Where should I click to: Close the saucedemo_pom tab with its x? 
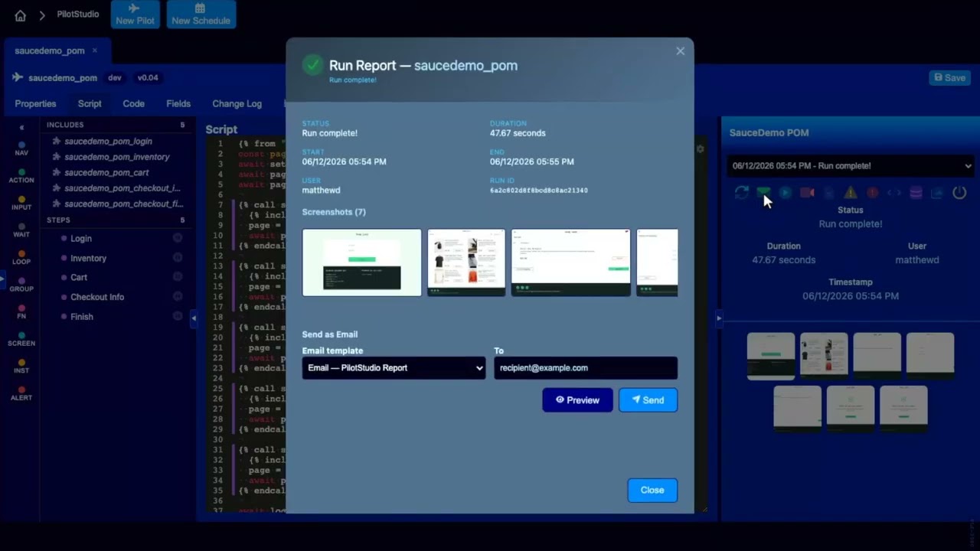coord(95,51)
